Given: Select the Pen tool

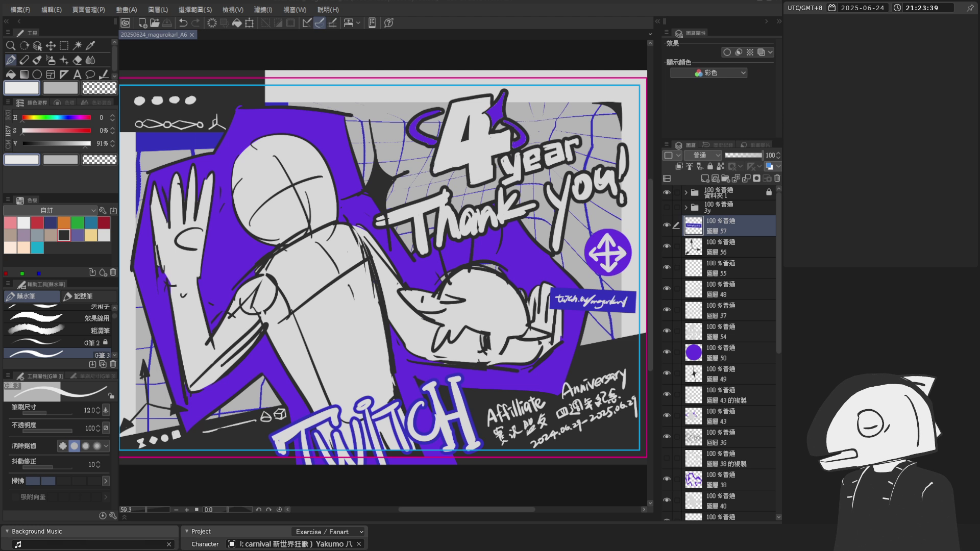Looking at the screenshot, I should click(11, 60).
